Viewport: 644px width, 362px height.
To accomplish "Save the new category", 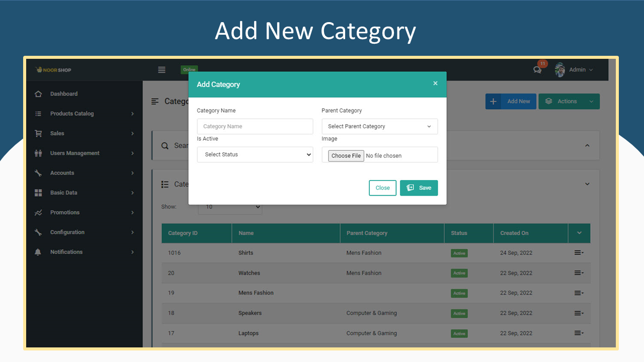I will click(x=419, y=188).
